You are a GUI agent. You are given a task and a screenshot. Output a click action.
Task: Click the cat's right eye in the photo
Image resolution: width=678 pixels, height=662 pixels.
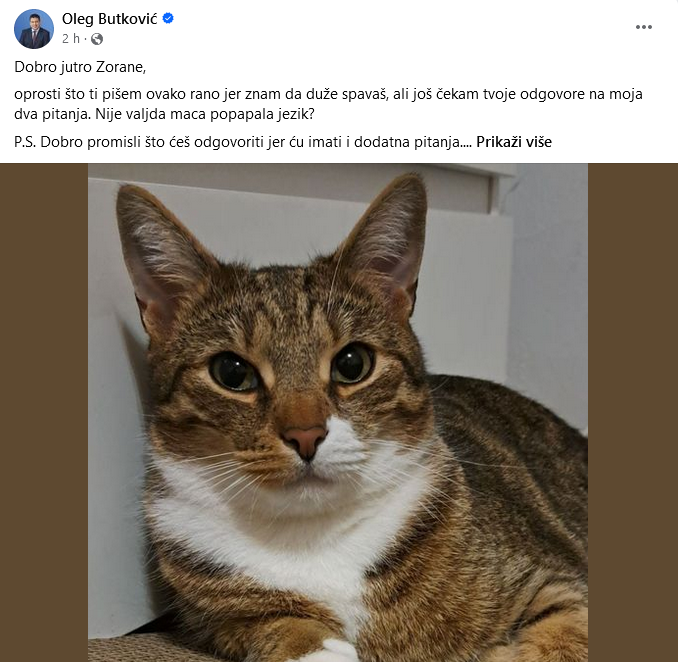pos(352,362)
